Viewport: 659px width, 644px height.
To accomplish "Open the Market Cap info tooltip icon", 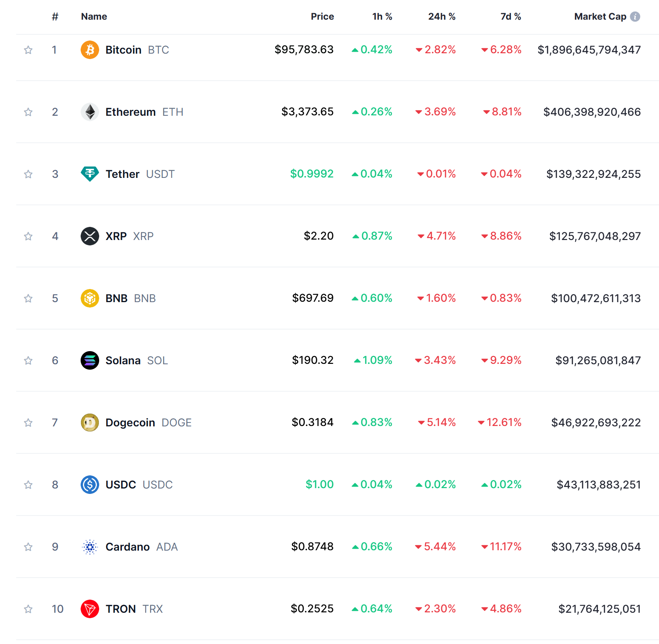I will point(635,17).
